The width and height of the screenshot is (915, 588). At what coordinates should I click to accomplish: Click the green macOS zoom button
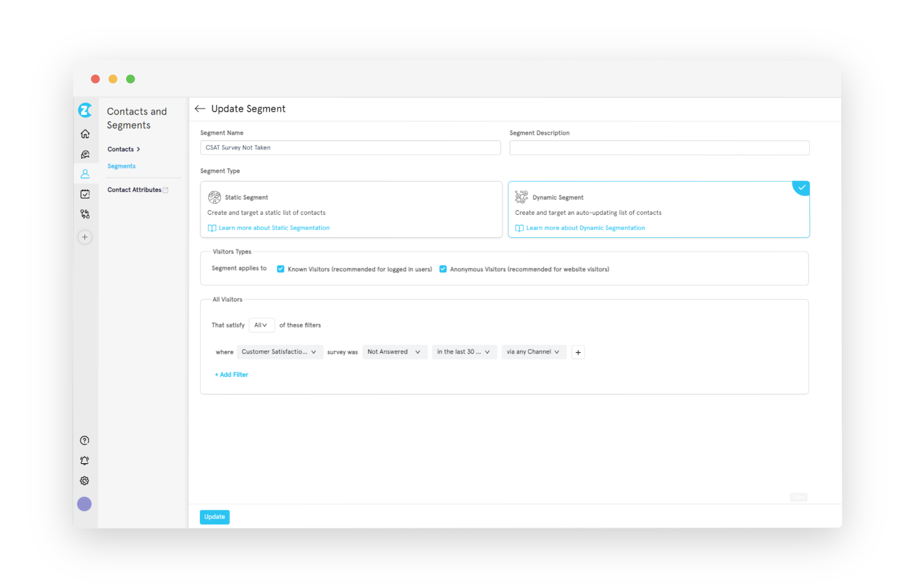pyautogui.click(x=131, y=79)
